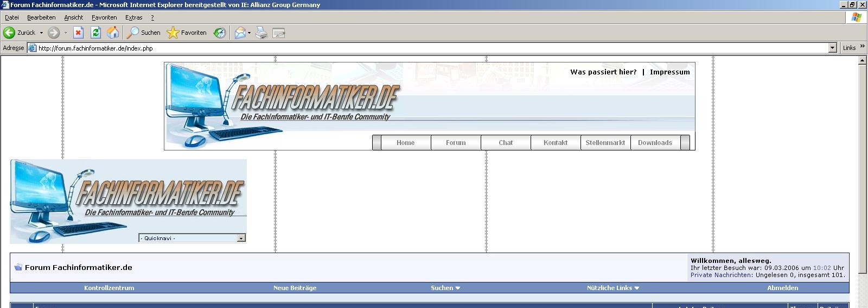868x308 pixels.
Task: Click the Downloads navigation tab
Action: (655, 142)
